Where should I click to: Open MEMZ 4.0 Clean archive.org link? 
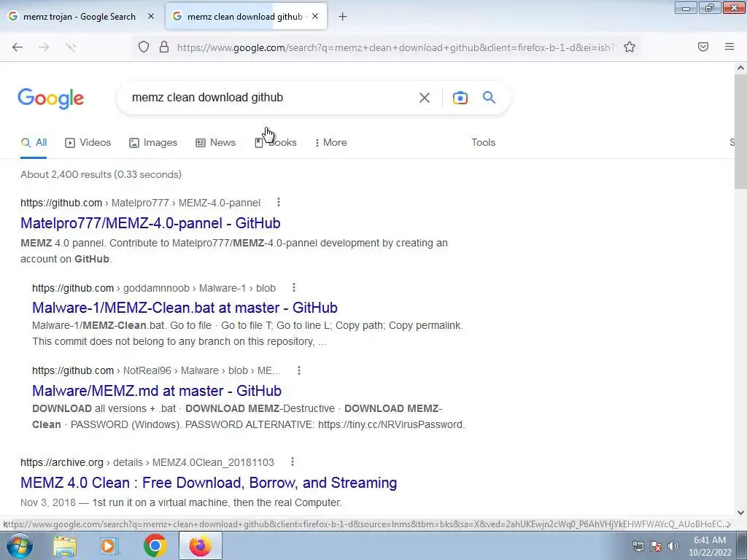tap(209, 483)
